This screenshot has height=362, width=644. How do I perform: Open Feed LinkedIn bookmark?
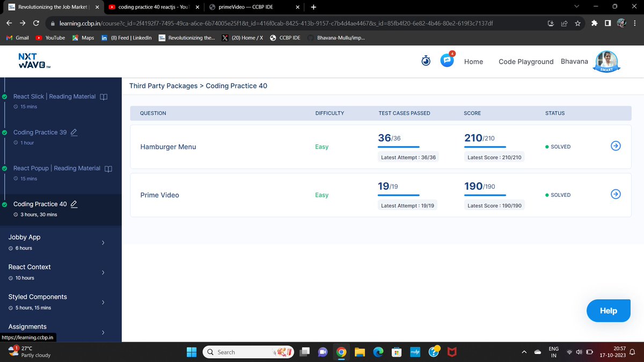click(126, 38)
